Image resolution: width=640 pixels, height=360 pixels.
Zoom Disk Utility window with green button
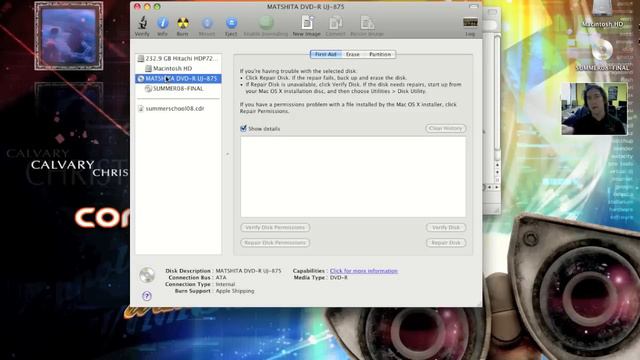pyautogui.click(x=157, y=7)
